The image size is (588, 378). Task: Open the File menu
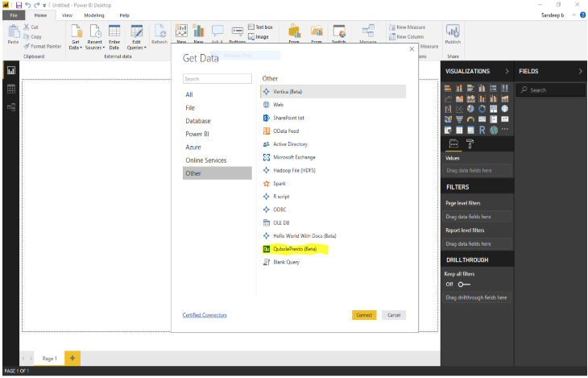pyautogui.click(x=14, y=15)
